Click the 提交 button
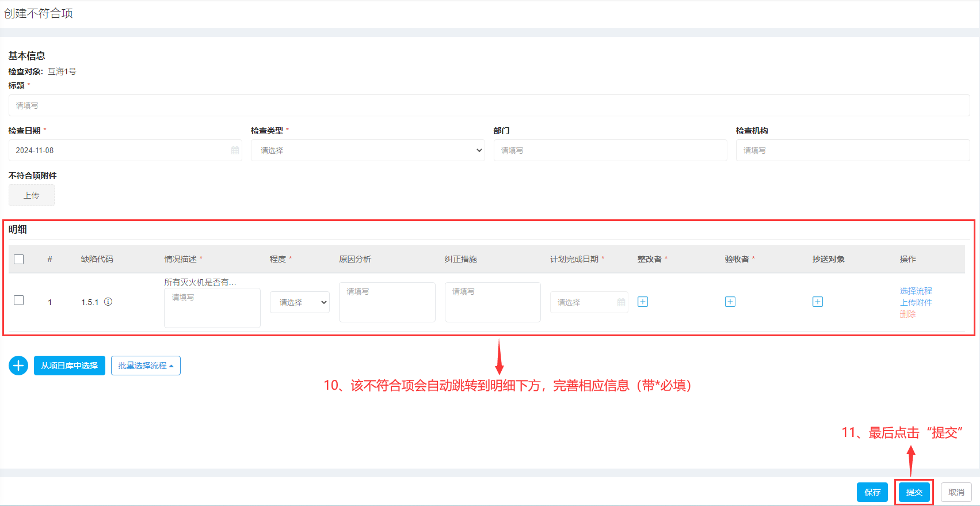Viewport: 980px width, 506px height. pos(914,492)
